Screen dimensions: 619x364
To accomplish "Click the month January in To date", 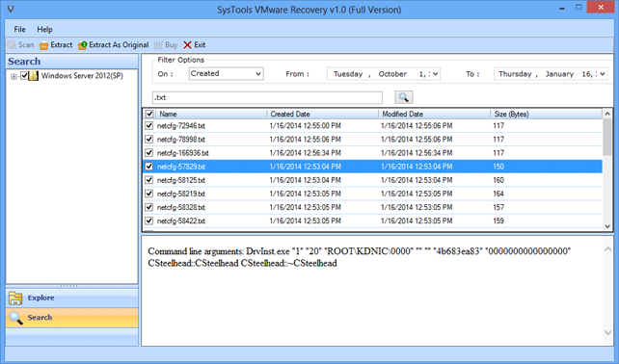I will coord(559,74).
